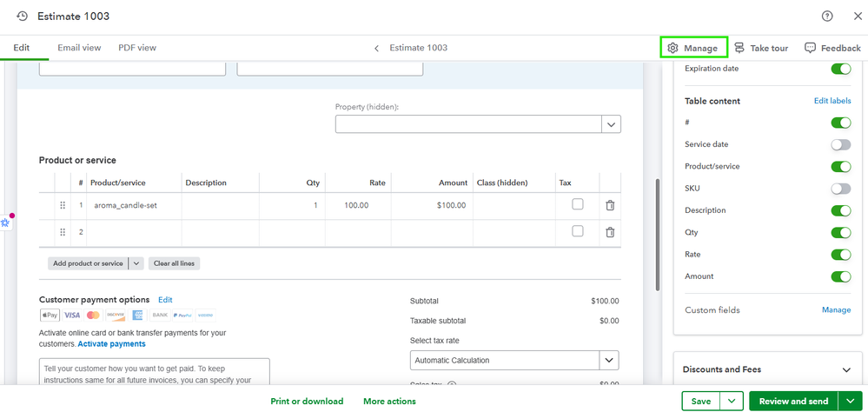Turn on the SKU toggle
The image size is (868, 412).
point(840,189)
